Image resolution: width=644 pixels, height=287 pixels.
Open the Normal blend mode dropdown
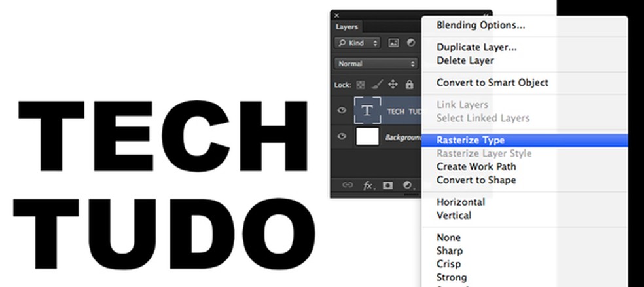pos(376,64)
